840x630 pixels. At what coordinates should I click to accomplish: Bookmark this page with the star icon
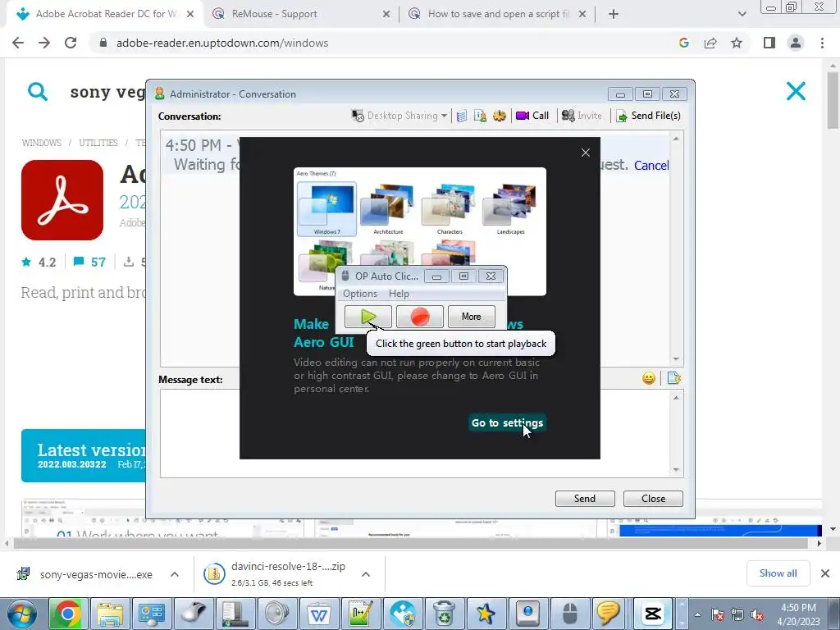(x=737, y=43)
